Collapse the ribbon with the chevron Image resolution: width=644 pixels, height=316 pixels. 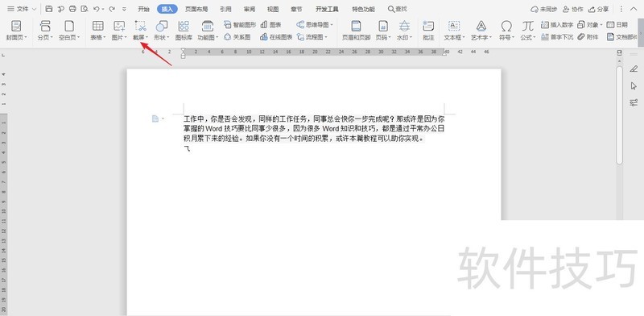[634, 9]
